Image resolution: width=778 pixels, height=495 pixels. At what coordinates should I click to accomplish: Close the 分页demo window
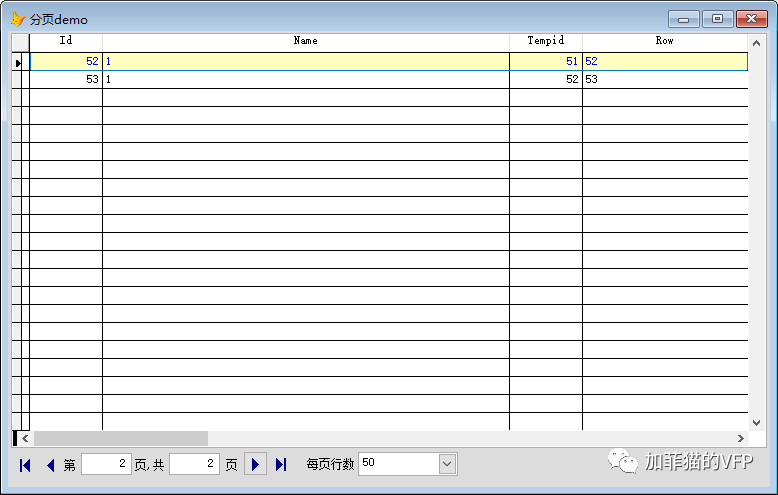tap(752, 19)
